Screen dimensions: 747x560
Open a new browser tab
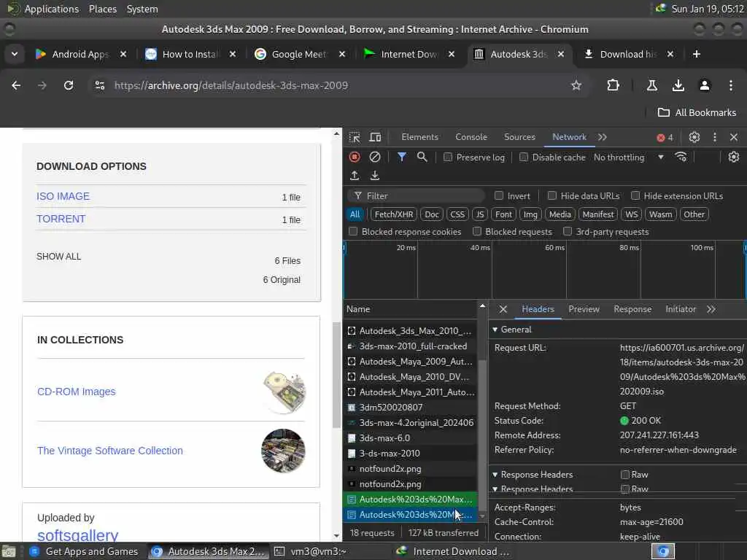pyautogui.click(x=697, y=54)
